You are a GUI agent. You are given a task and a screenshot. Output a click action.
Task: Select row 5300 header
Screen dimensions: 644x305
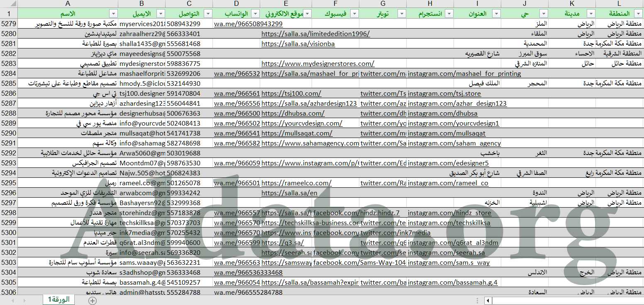(8, 233)
